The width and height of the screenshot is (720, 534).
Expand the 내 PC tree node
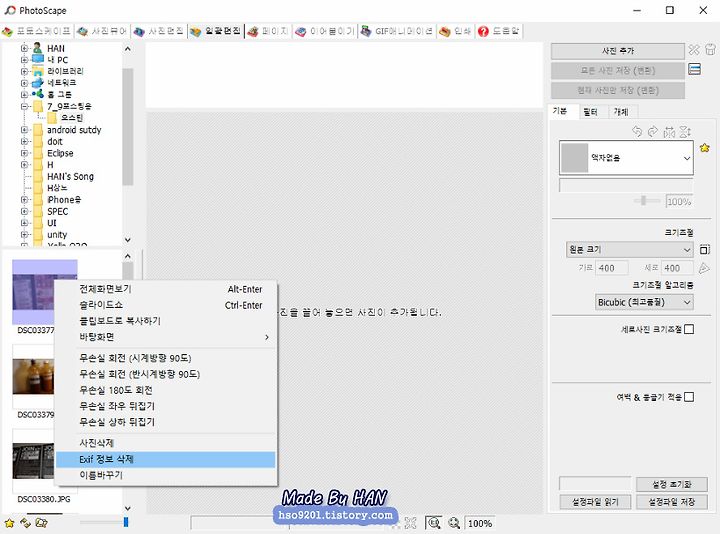24,60
